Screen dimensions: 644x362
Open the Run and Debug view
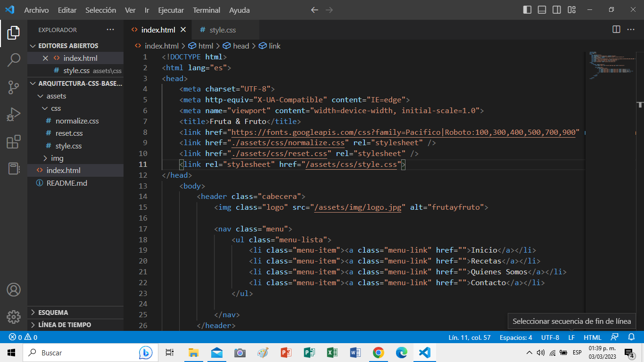coord(14,115)
